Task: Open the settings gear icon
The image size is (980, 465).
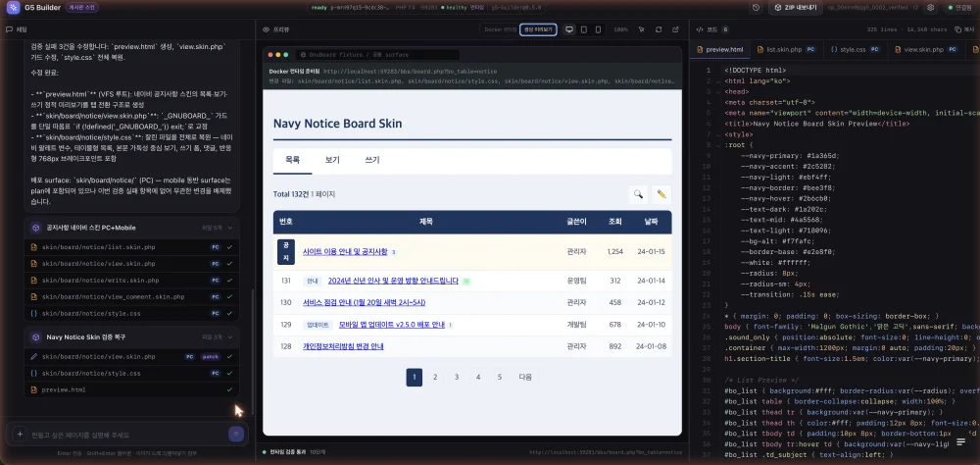Action: [931, 8]
